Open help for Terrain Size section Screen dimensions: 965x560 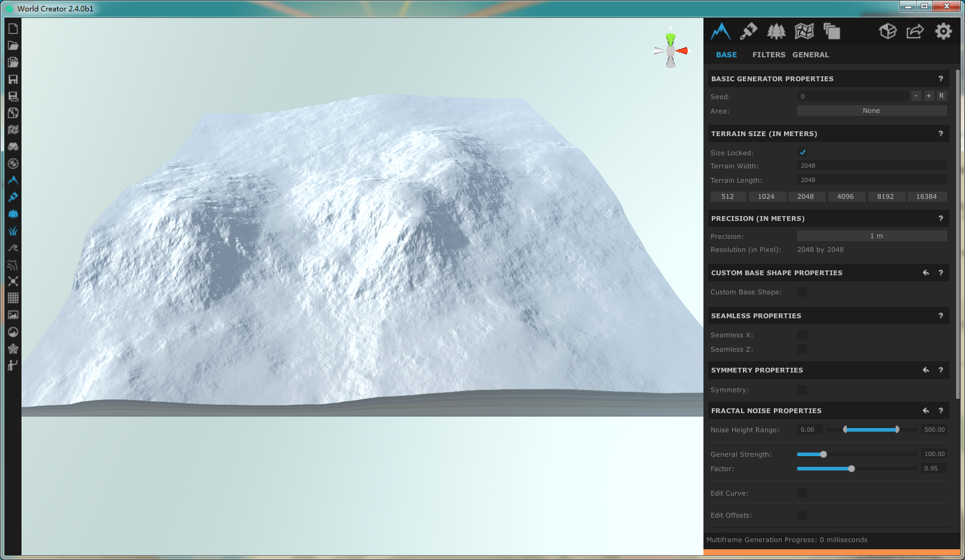pyautogui.click(x=941, y=134)
